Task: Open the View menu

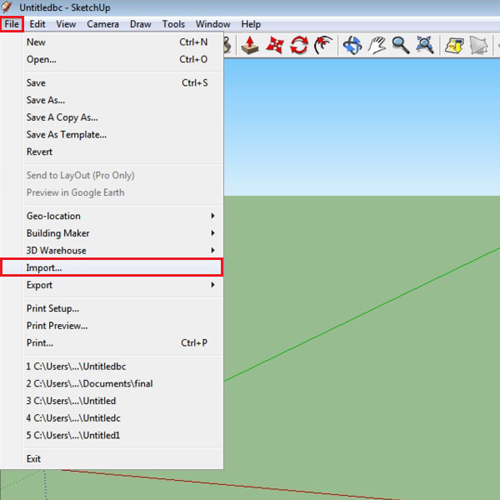Action: click(x=66, y=24)
